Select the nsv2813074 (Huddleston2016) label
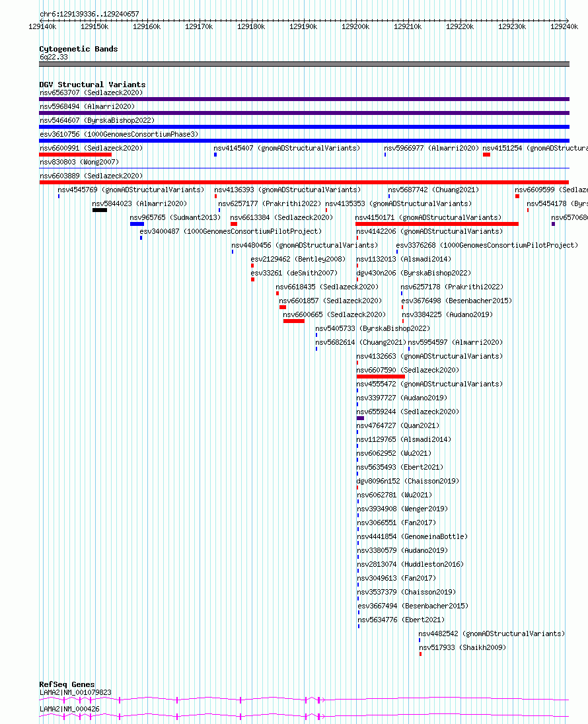The image size is (588, 724). click(x=410, y=563)
